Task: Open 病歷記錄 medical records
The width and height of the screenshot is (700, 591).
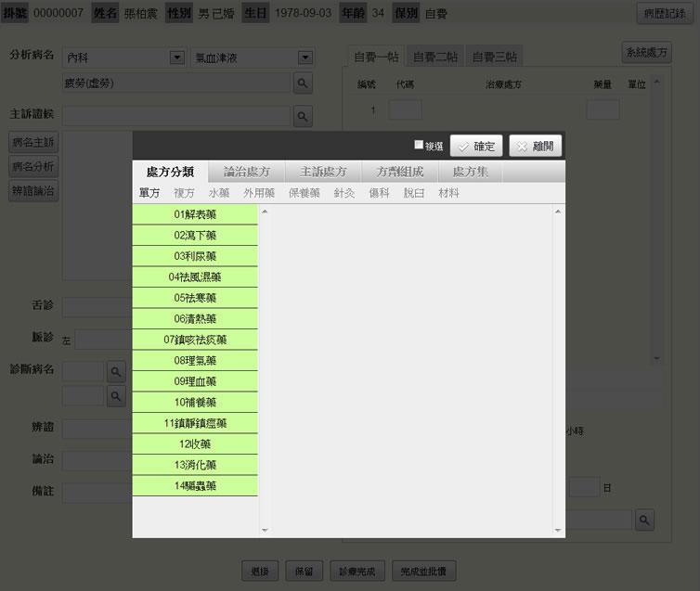Action: tap(665, 14)
